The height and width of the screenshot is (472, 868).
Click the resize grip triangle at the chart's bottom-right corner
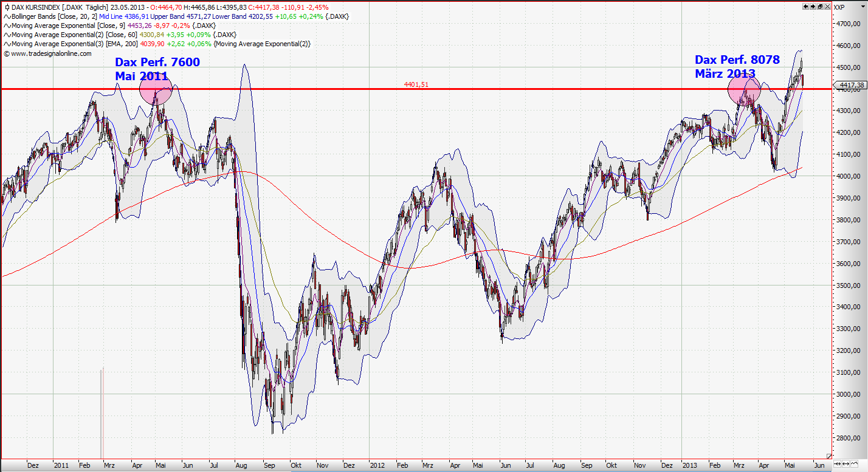[x=829, y=456]
